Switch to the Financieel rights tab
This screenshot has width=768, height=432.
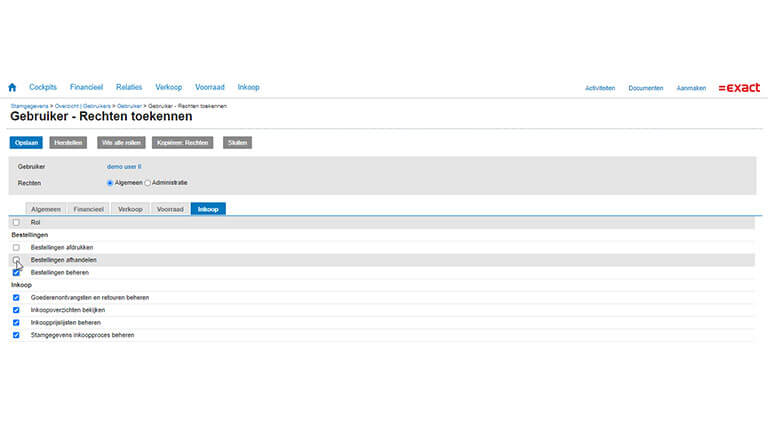click(x=89, y=209)
